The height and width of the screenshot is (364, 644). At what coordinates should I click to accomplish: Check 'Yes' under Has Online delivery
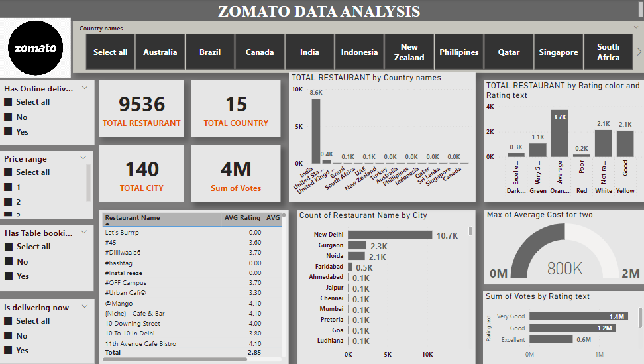(x=9, y=132)
